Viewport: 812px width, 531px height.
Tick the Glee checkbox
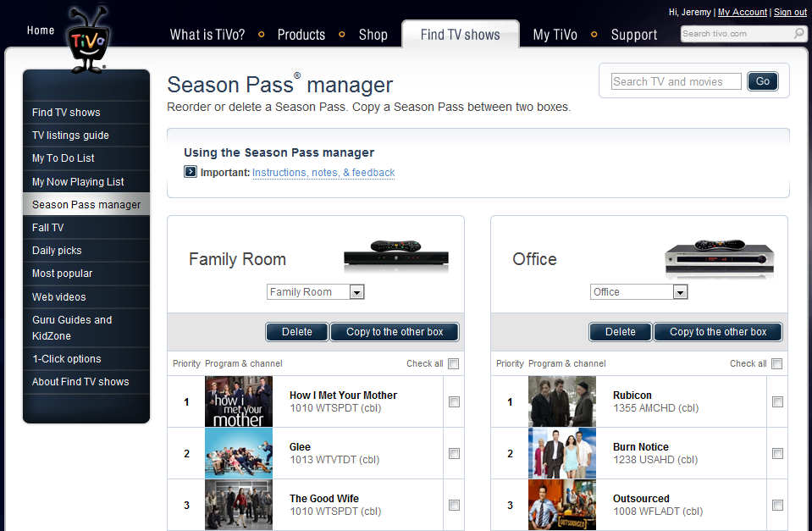pos(454,454)
